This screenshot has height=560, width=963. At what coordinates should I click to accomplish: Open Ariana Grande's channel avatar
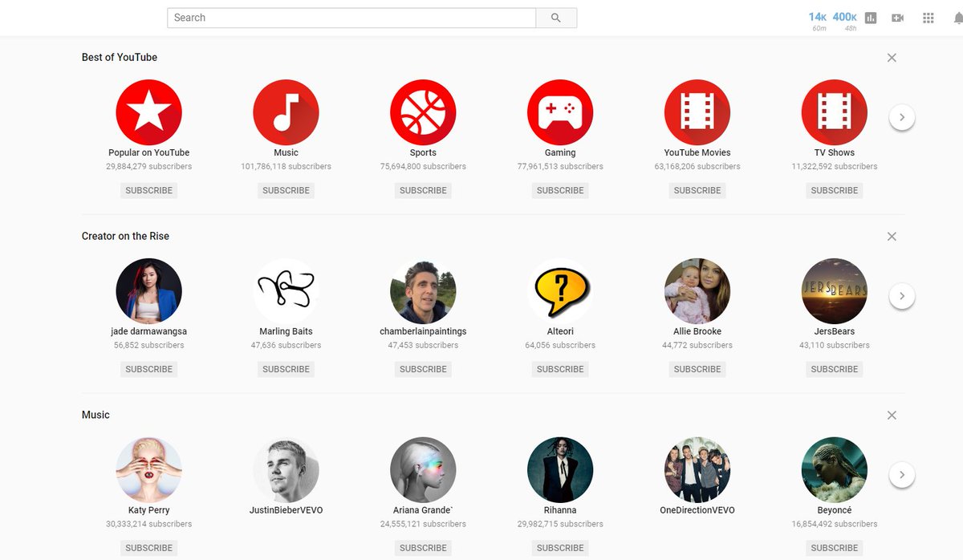pos(423,470)
